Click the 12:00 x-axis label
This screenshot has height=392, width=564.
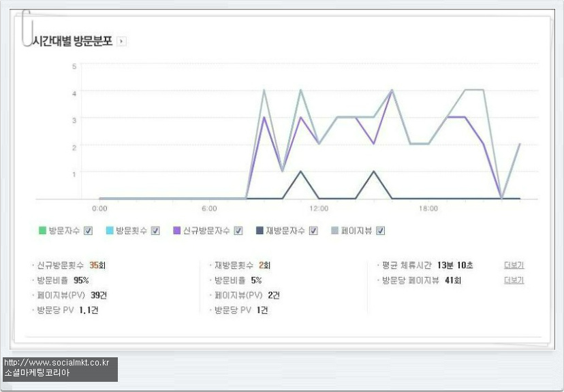click(319, 208)
